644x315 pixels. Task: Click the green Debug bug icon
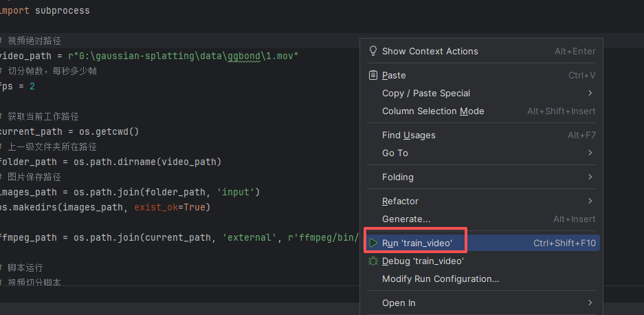click(373, 261)
